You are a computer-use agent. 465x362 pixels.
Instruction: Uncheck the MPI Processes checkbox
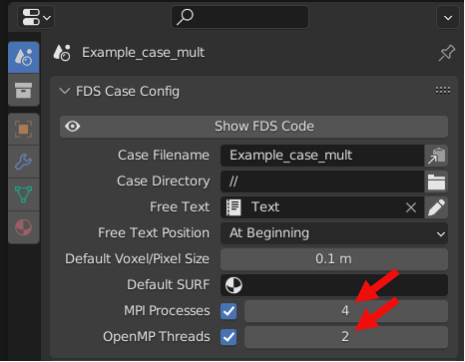coord(229,311)
